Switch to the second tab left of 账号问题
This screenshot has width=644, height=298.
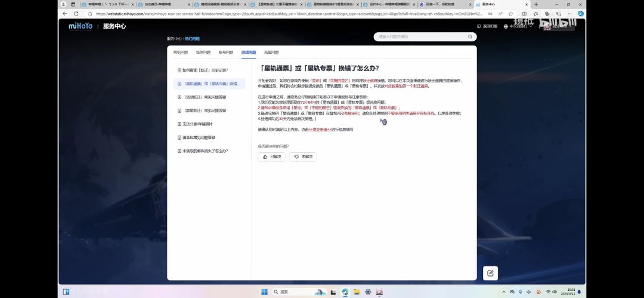click(x=180, y=53)
